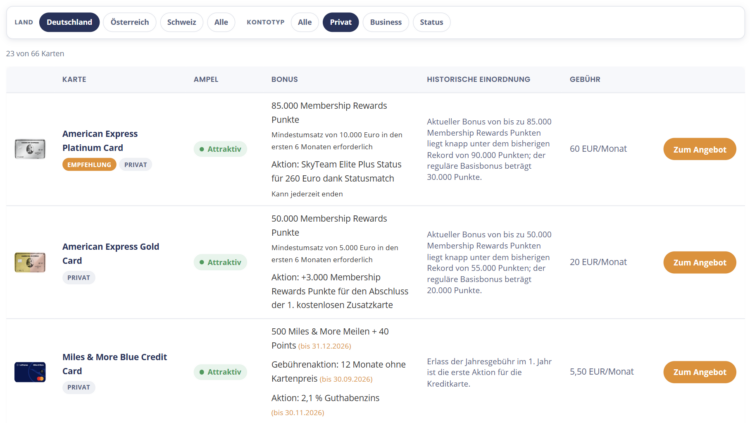Click the 50.000 Membership Rewards Punkte bonus
The height and width of the screenshot is (423, 750).
(329, 225)
